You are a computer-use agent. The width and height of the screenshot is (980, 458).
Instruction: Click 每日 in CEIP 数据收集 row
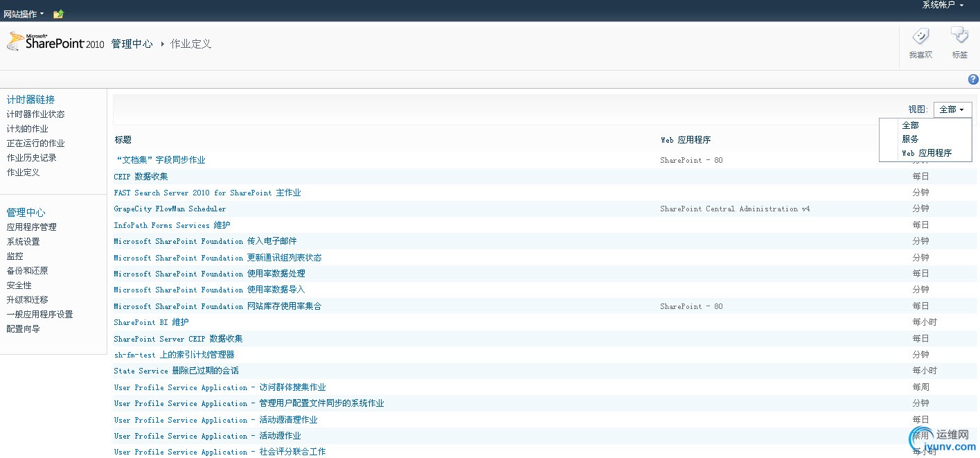pyautogui.click(x=920, y=177)
